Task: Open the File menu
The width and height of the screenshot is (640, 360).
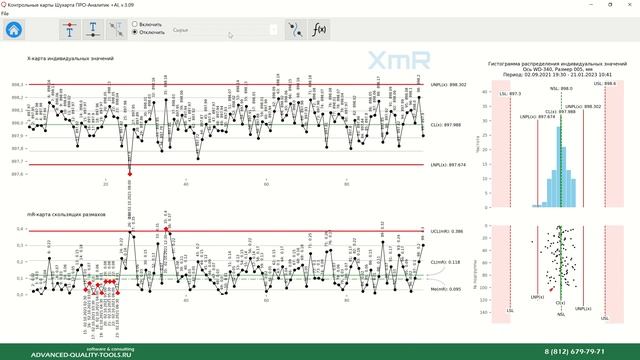Action: click(5, 13)
